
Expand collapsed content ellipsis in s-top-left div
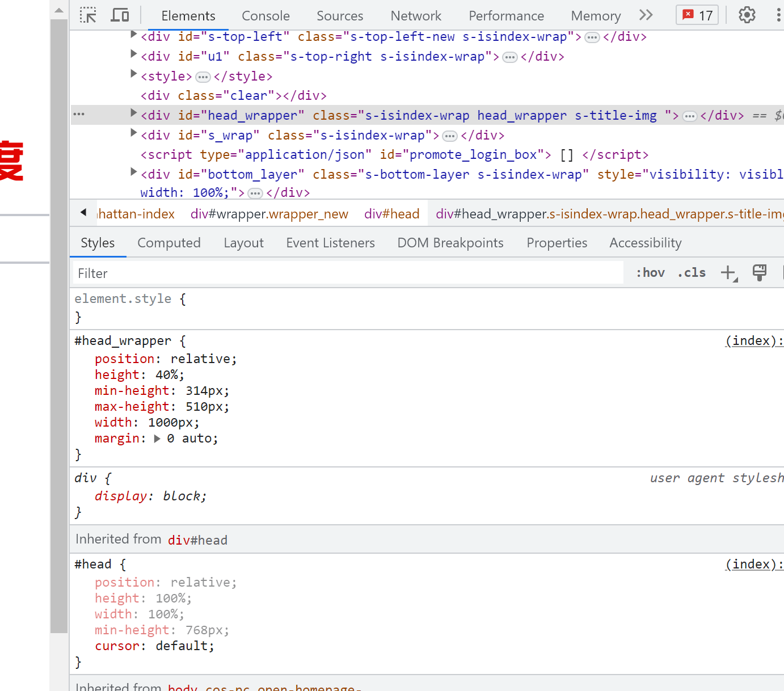click(592, 37)
